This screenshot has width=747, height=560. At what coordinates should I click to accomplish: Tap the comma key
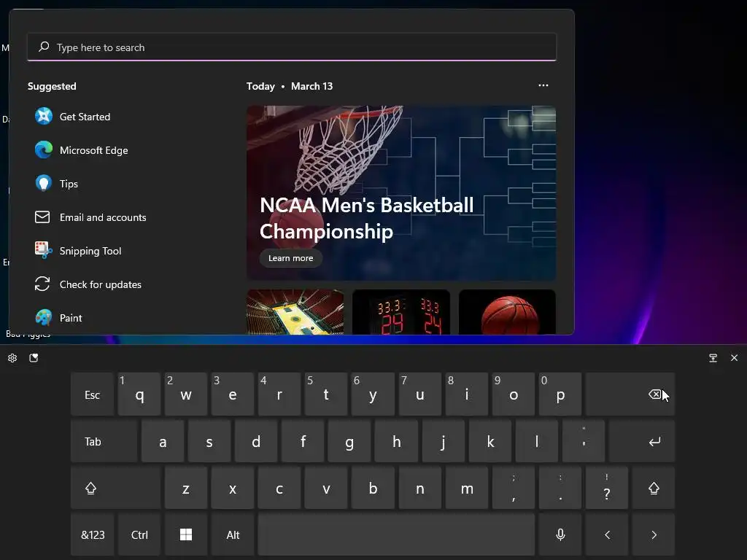[513, 488]
